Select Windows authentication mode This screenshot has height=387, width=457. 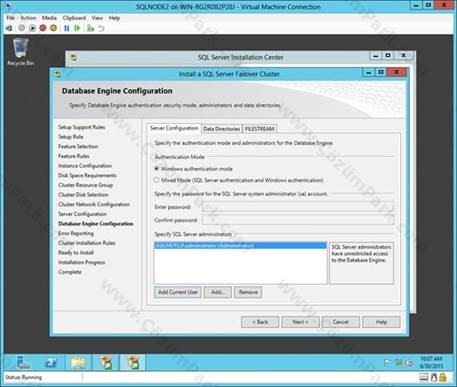193,169
